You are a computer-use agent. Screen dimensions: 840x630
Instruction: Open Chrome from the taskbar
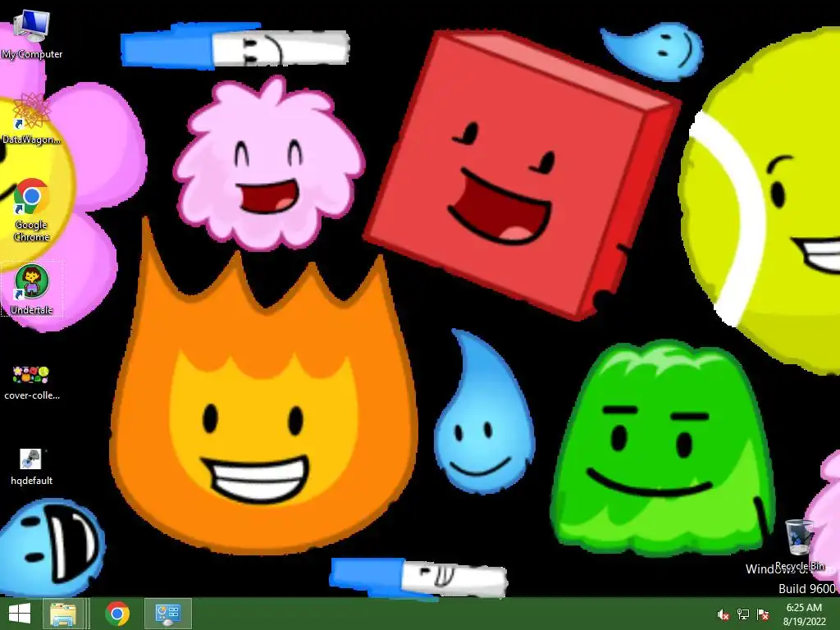(117, 614)
